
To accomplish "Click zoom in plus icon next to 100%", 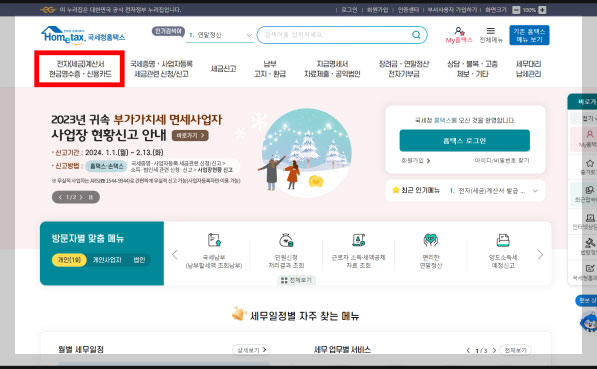I will 542,10.
